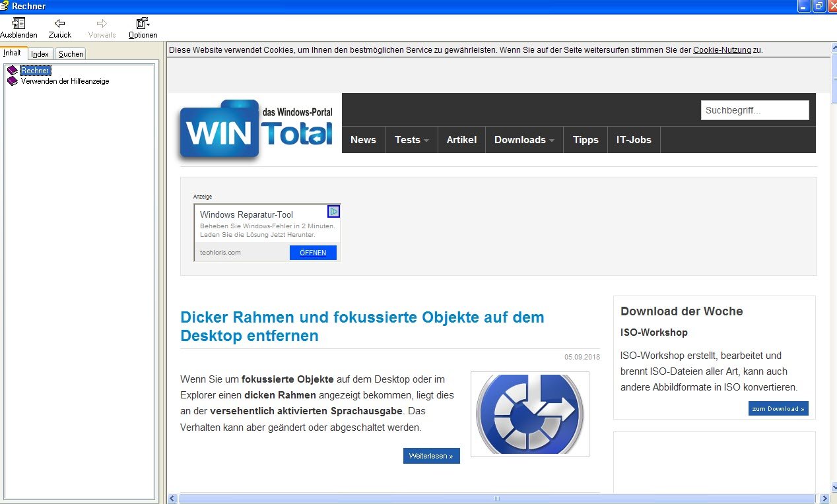Click horizontal scrollbar right arrow

[x=824, y=499]
